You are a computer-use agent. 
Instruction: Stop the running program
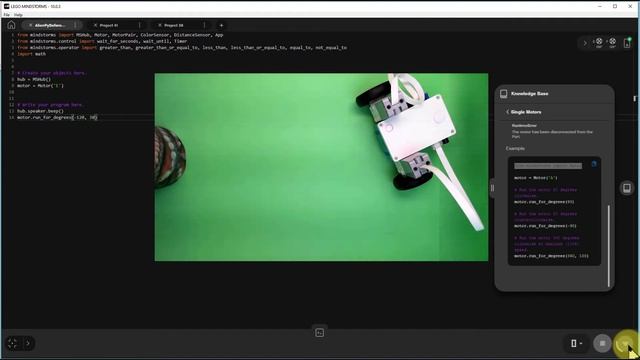coord(602,343)
